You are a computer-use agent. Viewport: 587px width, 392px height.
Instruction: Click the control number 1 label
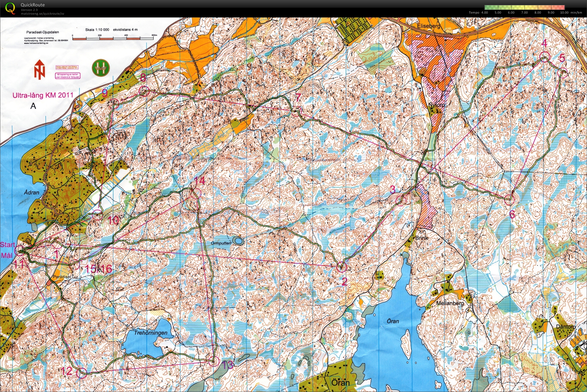[56, 254]
